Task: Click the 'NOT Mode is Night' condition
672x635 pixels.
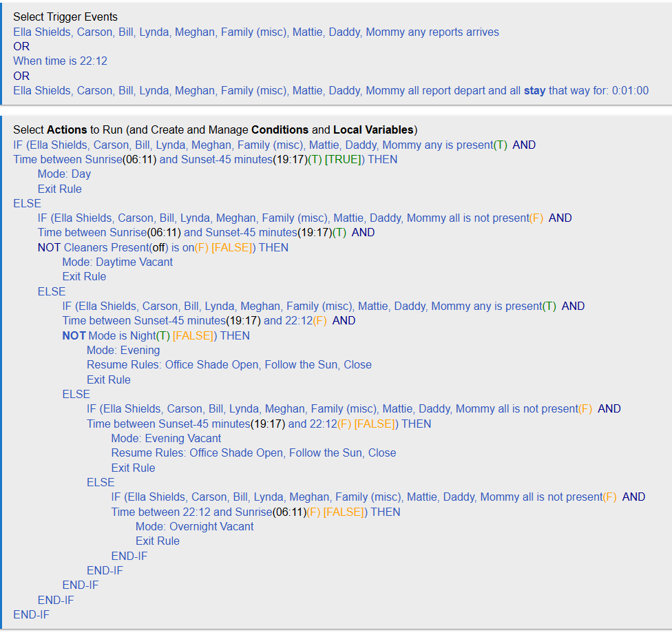Action: (156, 335)
